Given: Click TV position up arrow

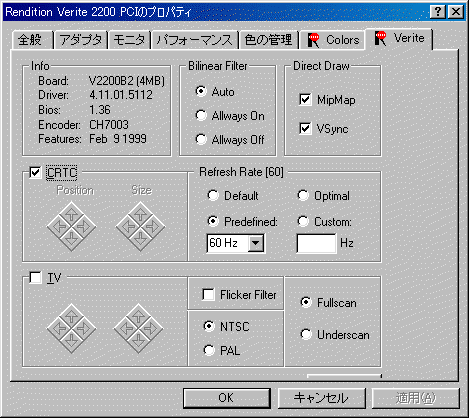Looking at the screenshot, I should pyautogui.click(x=72, y=316).
